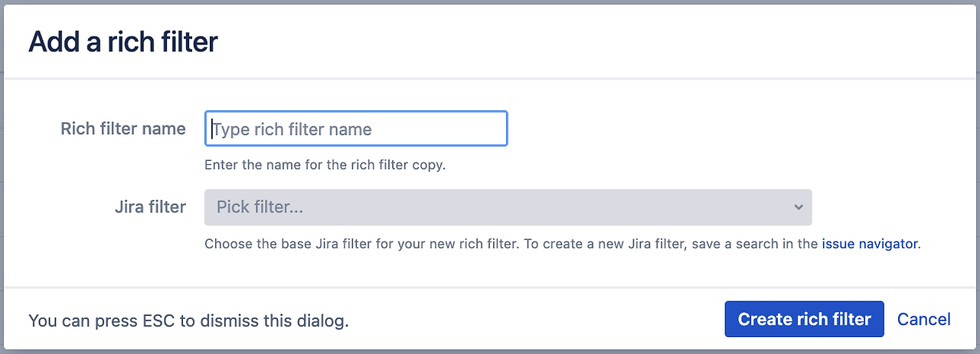Click the 'Rich filter name' field label
The width and height of the screenshot is (980, 354).
coord(123,129)
